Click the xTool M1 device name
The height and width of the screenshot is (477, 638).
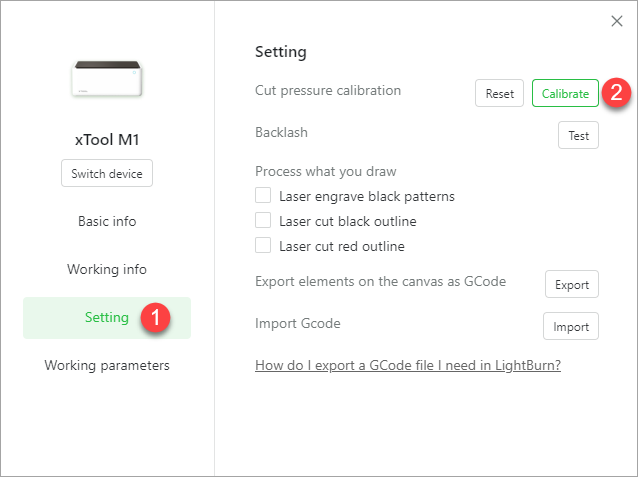[x=107, y=140]
